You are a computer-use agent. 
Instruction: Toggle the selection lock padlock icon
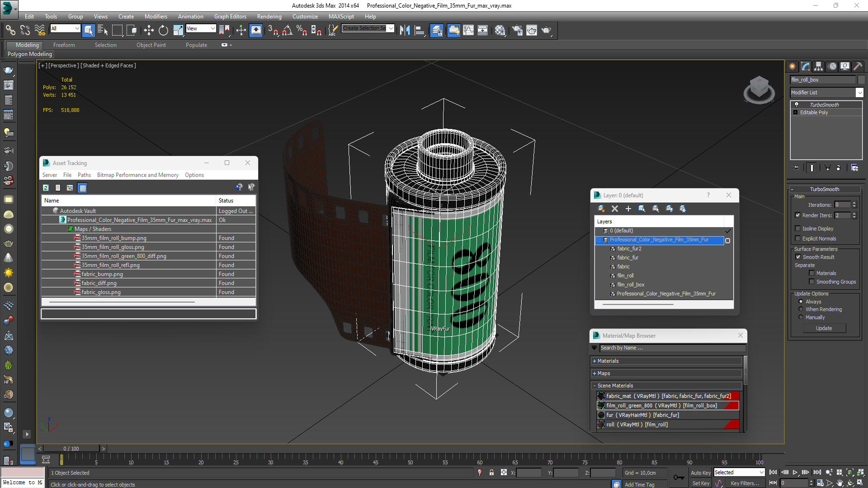(491, 473)
